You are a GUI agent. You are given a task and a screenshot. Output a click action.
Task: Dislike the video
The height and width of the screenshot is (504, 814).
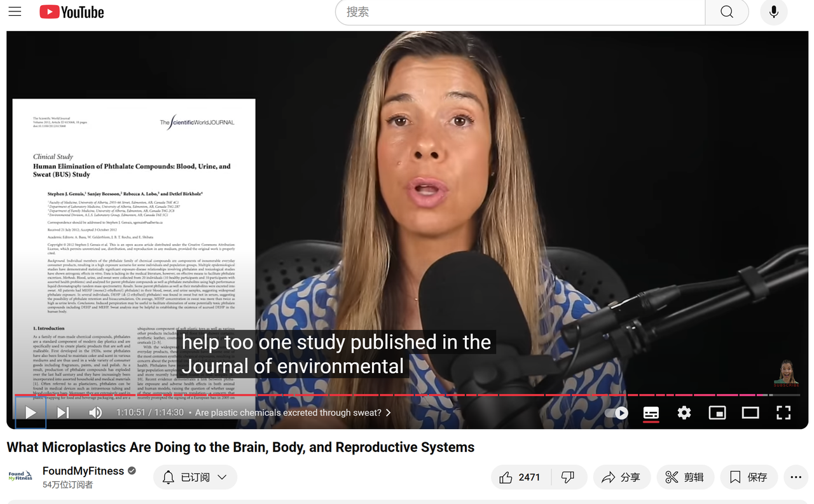568,477
